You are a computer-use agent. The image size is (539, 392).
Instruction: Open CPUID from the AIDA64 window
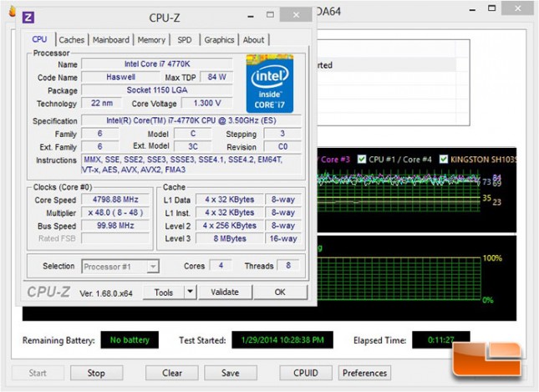point(306,373)
